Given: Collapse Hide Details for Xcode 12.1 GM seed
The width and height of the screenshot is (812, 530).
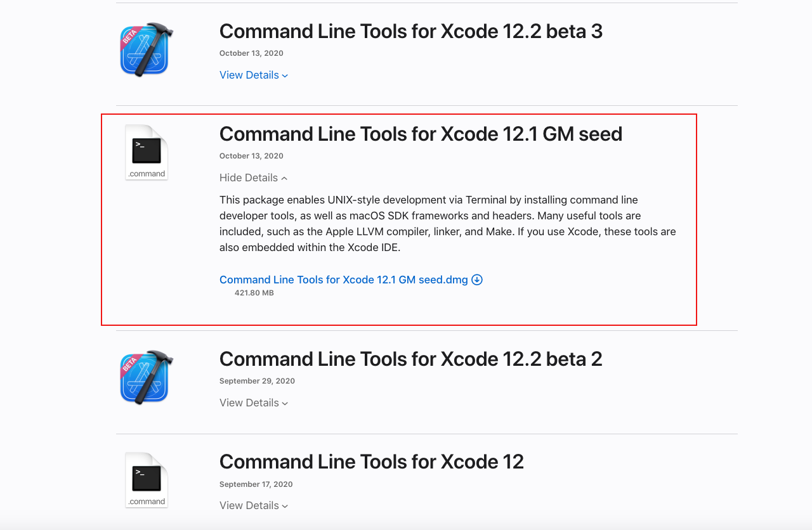Looking at the screenshot, I should click(x=253, y=178).
